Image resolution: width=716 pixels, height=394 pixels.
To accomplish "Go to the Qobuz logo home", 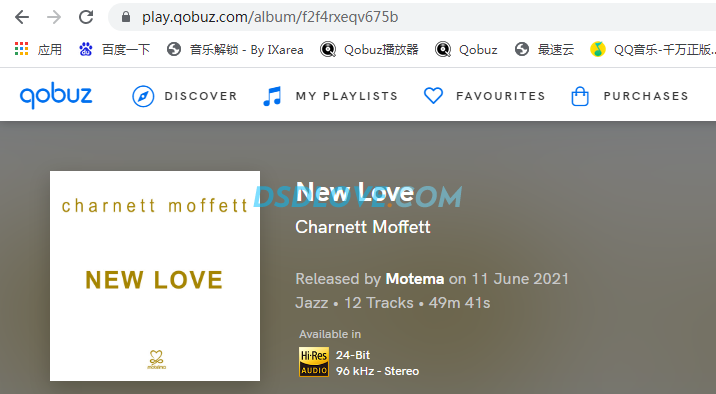I will pos(56,95).
